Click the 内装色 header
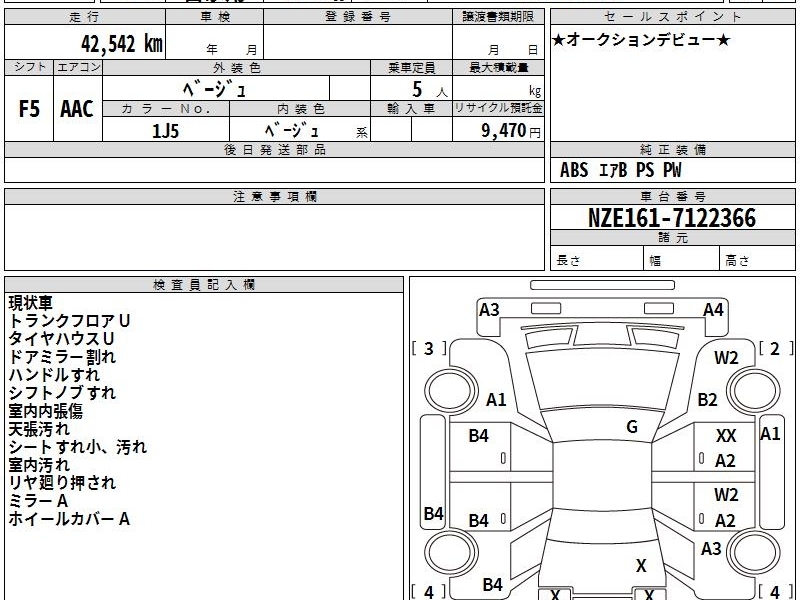 pyautogui.click(x=300, y=109)
